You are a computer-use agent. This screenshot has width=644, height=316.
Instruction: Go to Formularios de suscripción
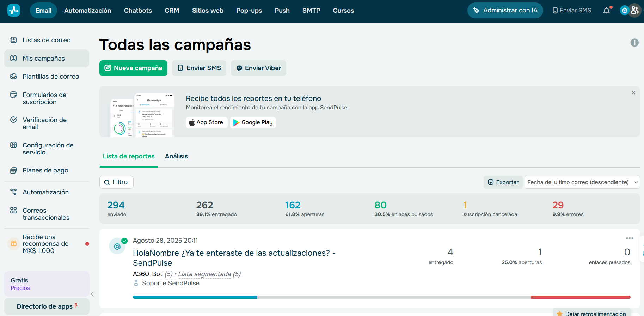click(x=47, y=98)
